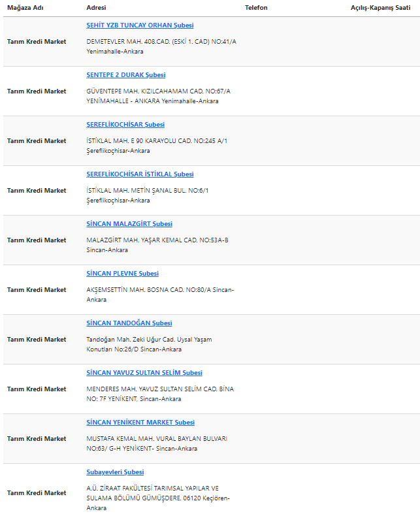Click Tarım Kredi Market in ŞEREFLİKOÇHİSAR İSTİKLAL row

pyautogui.click(x=37, y=191)
